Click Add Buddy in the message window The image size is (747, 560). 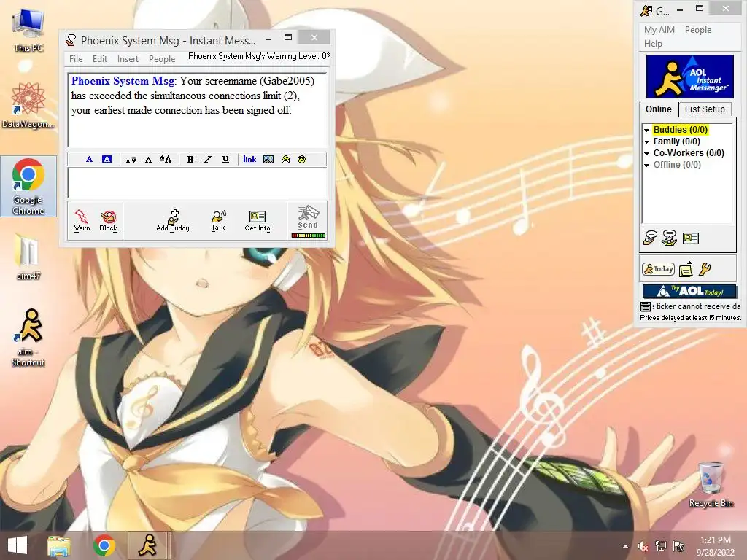point(173,220)
